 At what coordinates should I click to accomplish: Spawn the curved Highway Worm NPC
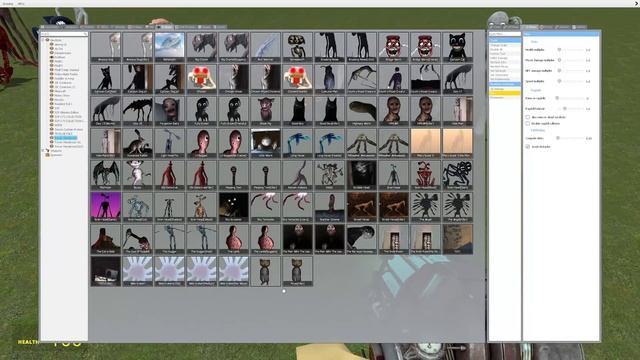362,111
